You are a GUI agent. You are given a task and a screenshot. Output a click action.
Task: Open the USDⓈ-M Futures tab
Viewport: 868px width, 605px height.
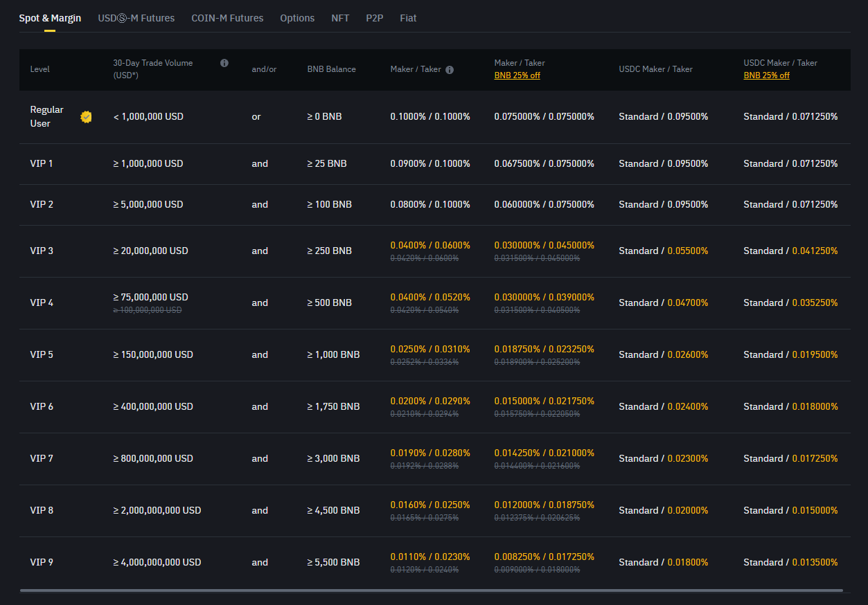[136, 18]
